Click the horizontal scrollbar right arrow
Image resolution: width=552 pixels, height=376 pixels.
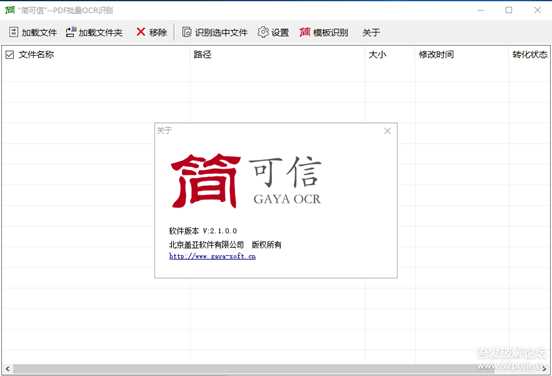pyautogui.click(x=545, y=369)
